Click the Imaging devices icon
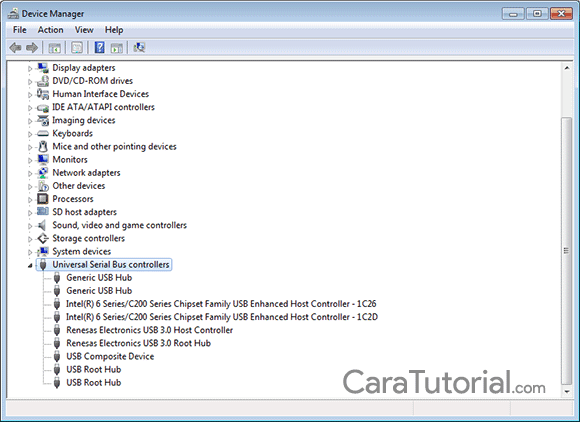The height and width of the screenshot is (422, 580). pyautogui.click(x=43, y=120)
